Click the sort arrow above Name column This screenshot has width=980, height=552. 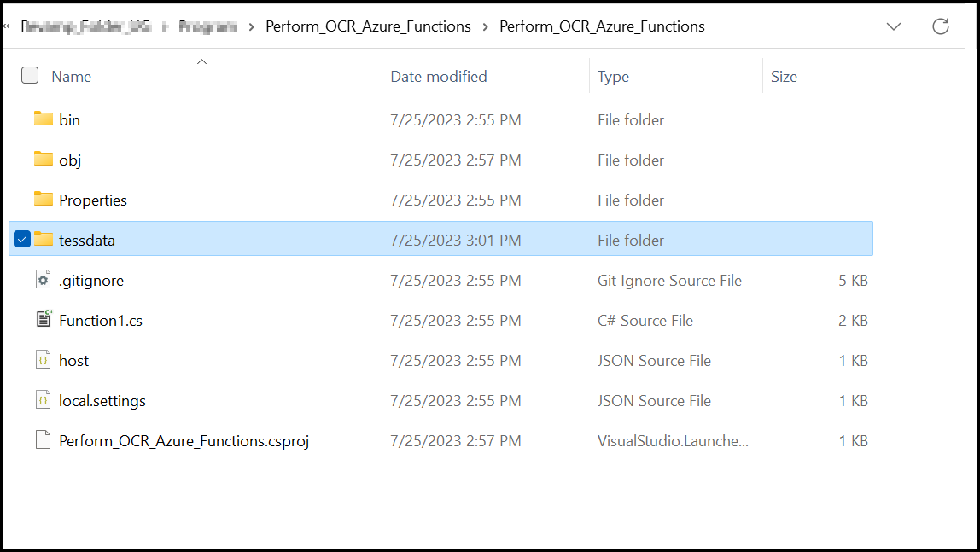click(x=201, y=61)
